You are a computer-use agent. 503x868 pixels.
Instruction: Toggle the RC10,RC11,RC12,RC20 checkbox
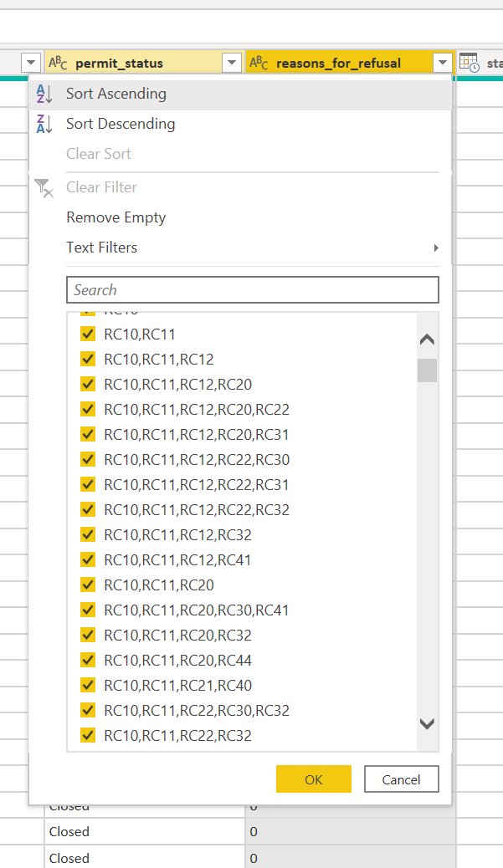point(88,384)
